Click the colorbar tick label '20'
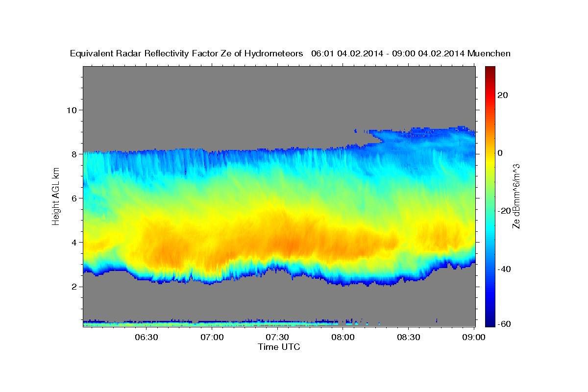588x392 pixels. pos(503,95)
